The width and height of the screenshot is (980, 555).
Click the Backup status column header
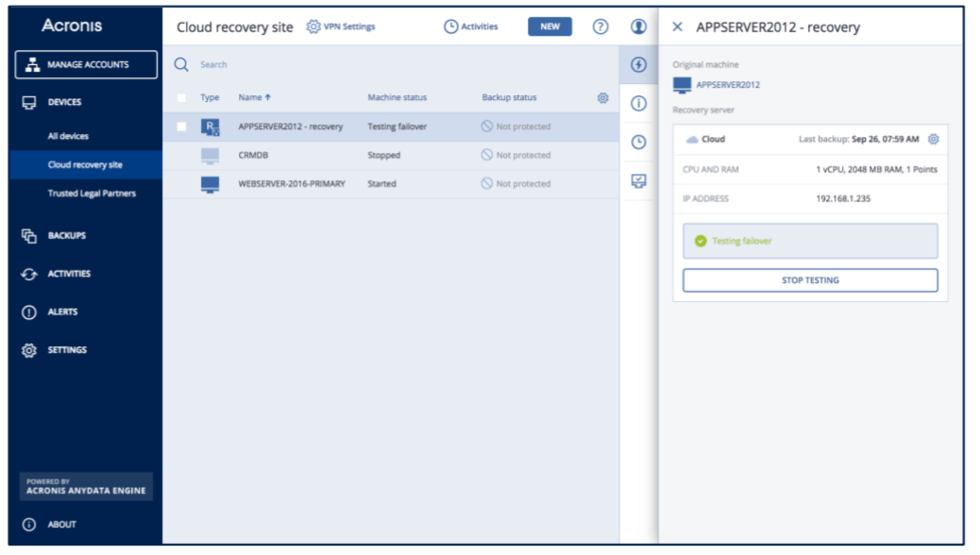point(509,97)
